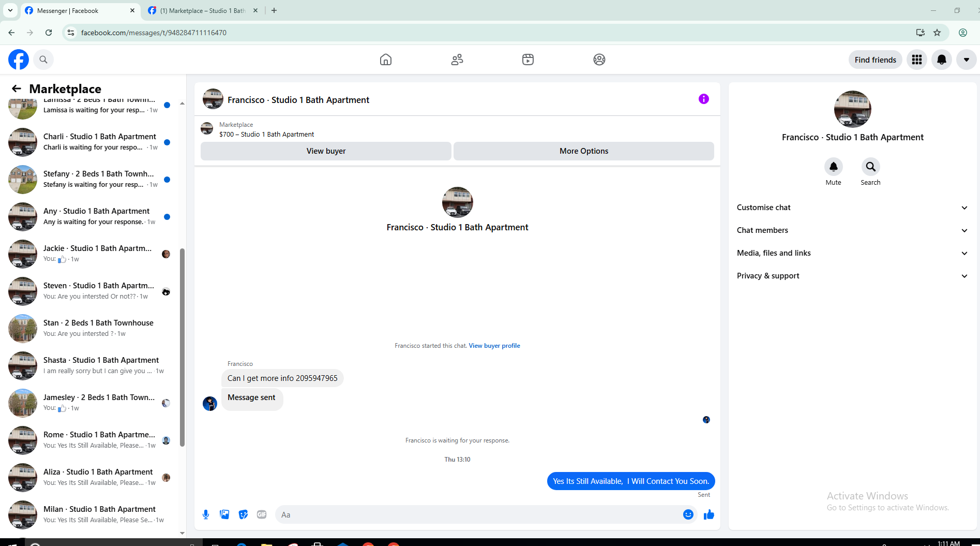This screenshot has width=980, height=546.
Task: Click the View buyer button
Action: click(x=326, y=151)
